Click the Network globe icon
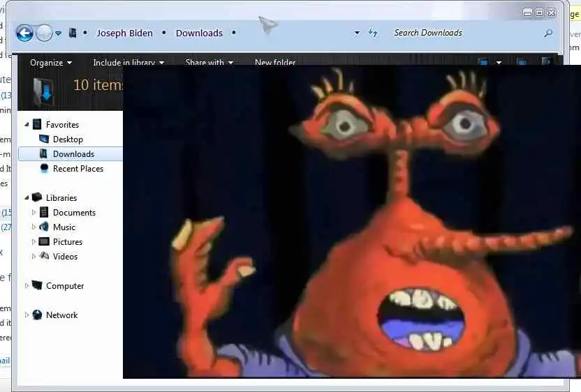This screenshot has height=392, width=581. (x=37, y=315)
